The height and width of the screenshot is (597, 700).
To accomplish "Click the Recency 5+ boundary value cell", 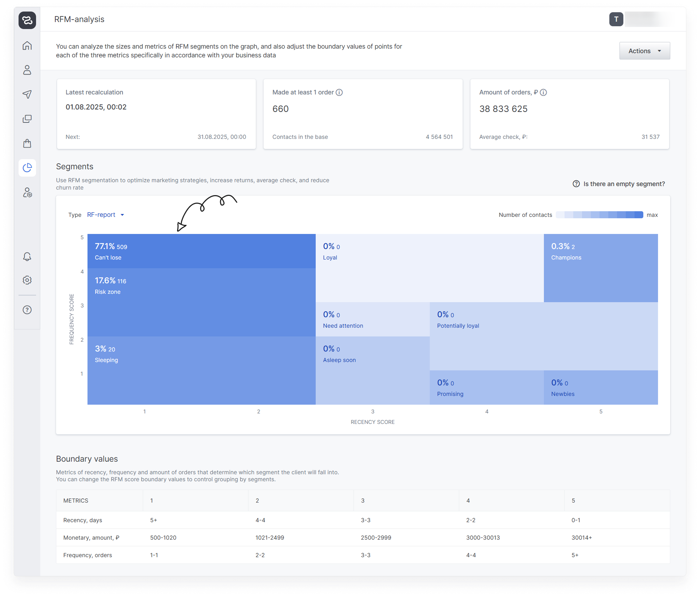I will [154, 520].
